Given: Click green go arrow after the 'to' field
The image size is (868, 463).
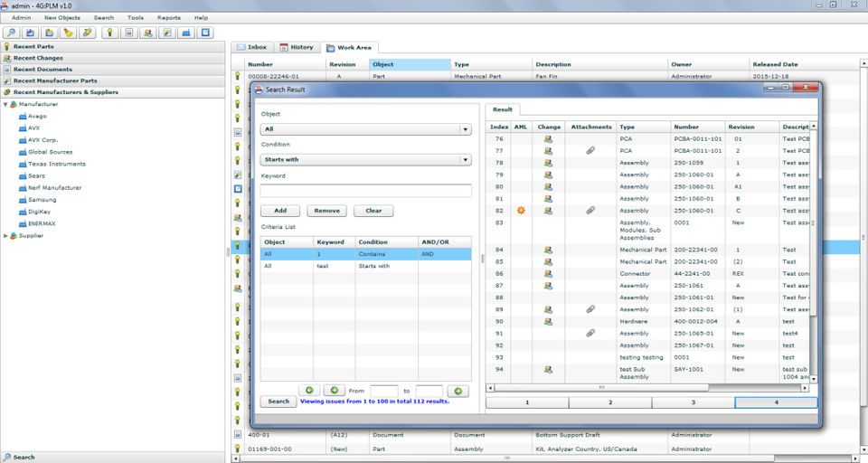Looking at the screenshot, I should [x=458, y=391].
